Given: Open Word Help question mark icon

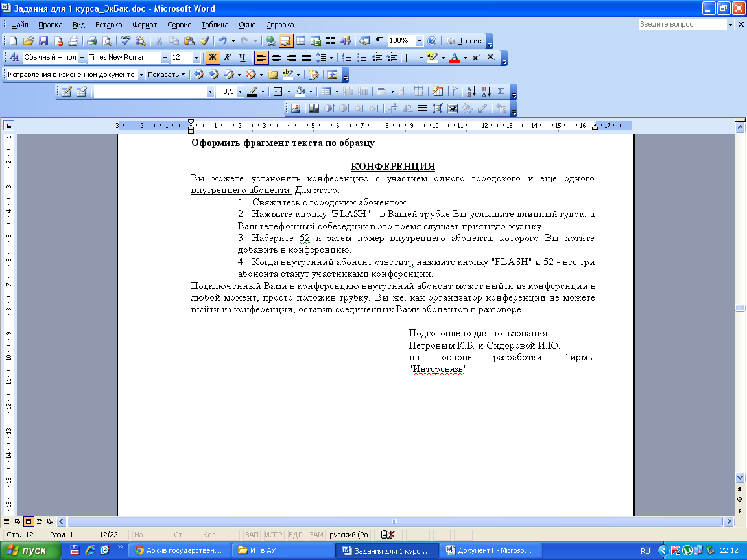Looking at the screenshot, I should [x=432, y=41].
